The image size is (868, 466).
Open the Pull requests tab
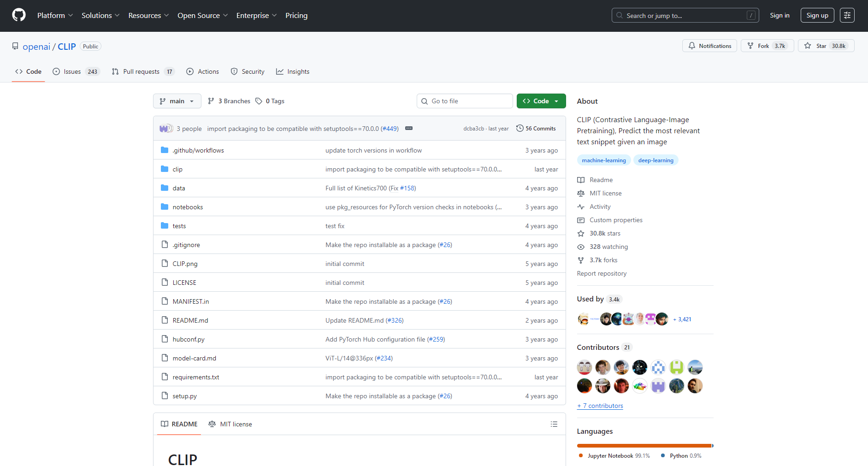click(143, 71)
